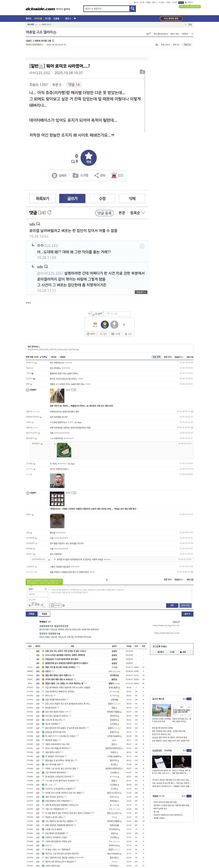Click the small 신고 report button under vote box
Image resolution: width=219 pixels, height=868 pixels.
coord(128,334)
